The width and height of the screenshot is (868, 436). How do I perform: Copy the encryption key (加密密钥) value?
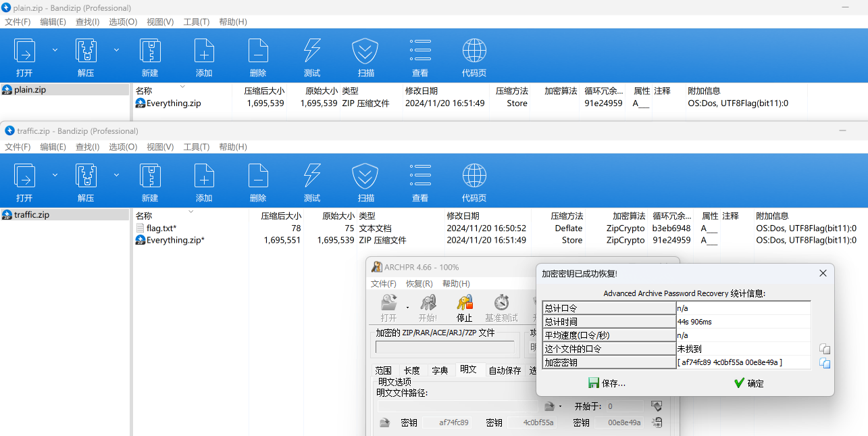(x=825, y=363)
